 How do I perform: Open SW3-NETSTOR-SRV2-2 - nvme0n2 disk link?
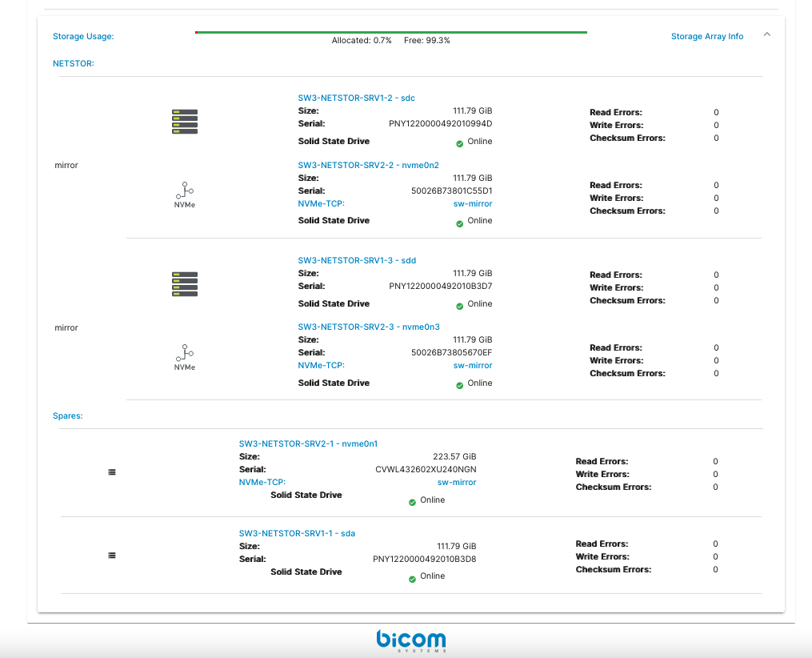[x=368, y=165]
